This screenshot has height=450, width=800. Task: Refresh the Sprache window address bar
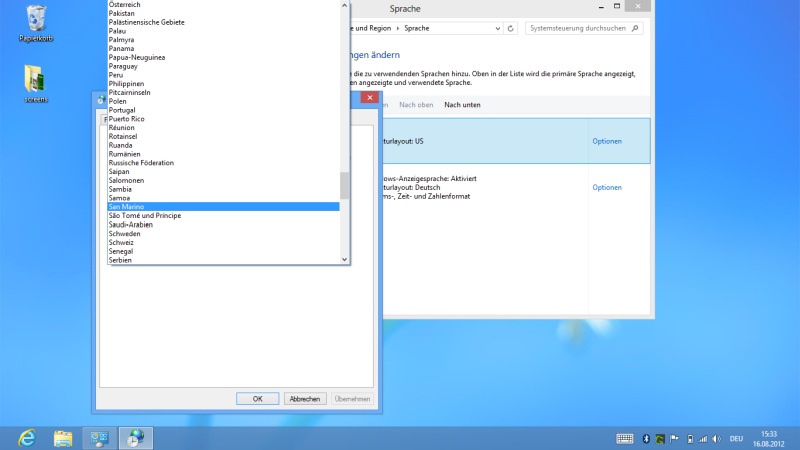(x=510, y=29)
